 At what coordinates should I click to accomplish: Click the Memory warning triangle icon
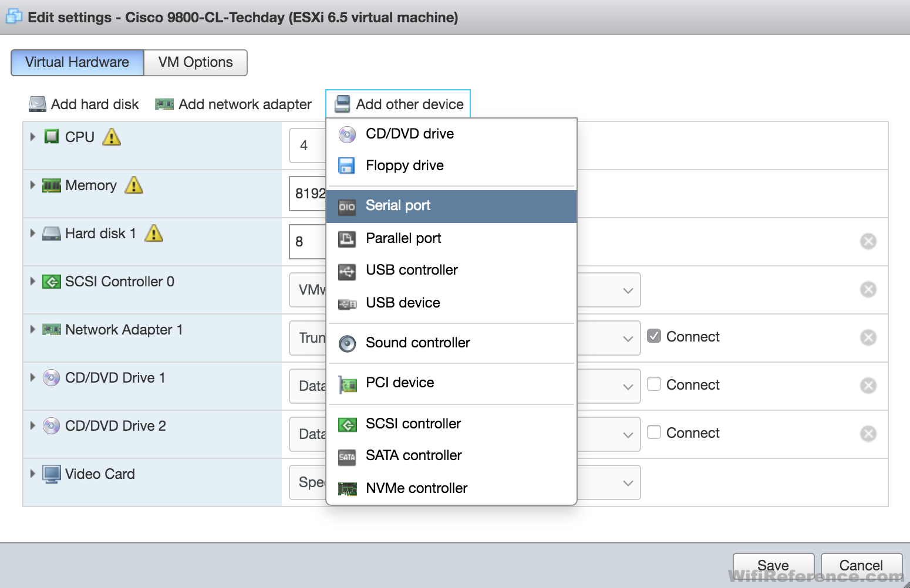click(134, 185)
